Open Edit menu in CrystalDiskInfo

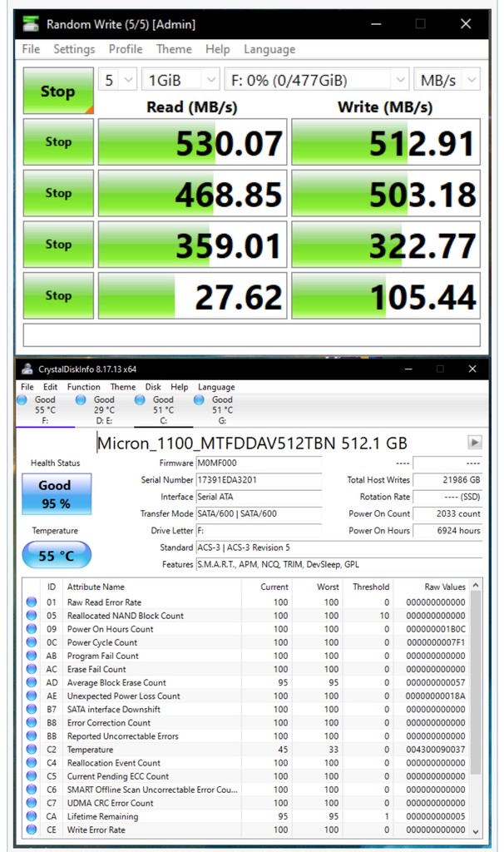[x=51, y=387]
